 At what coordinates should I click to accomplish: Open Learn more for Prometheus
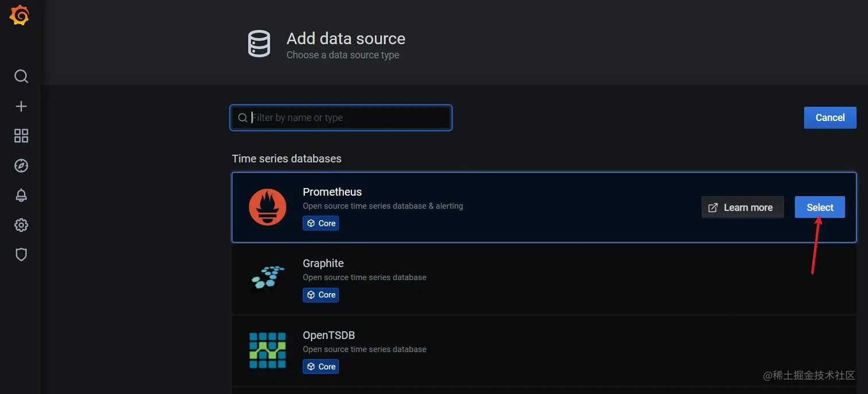coord(742,207)
